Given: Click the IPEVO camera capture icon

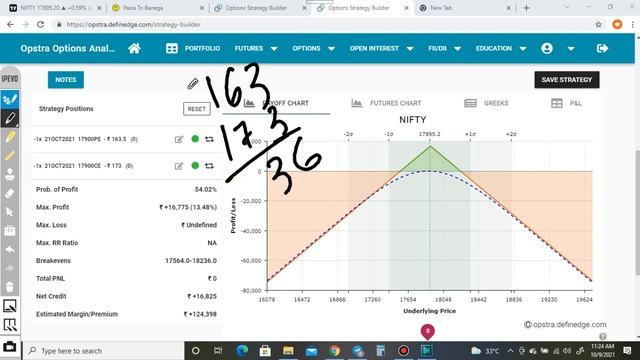Looking at the screenshot, I should (x=10, y=347).
